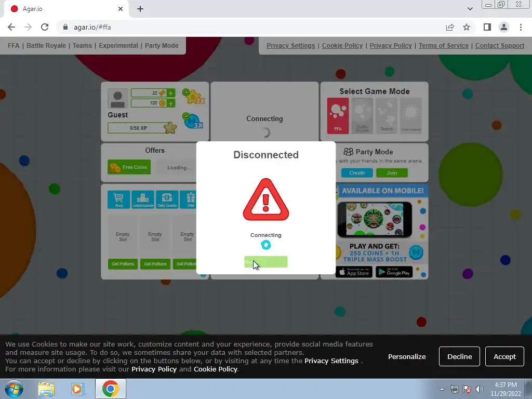Click the Chrome icon in the taskbar
The width and height of the screenshot is (532, 399).
click(x=111, y=389)
